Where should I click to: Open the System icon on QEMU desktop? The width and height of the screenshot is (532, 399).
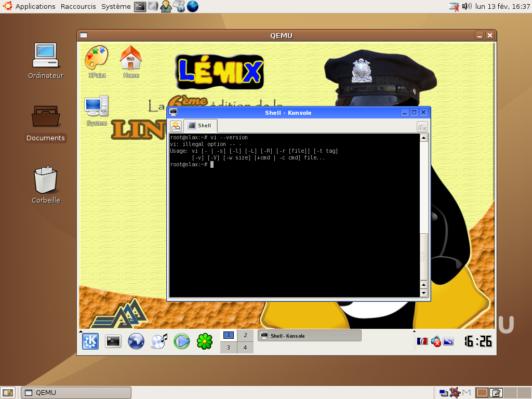tap(97, 111)
